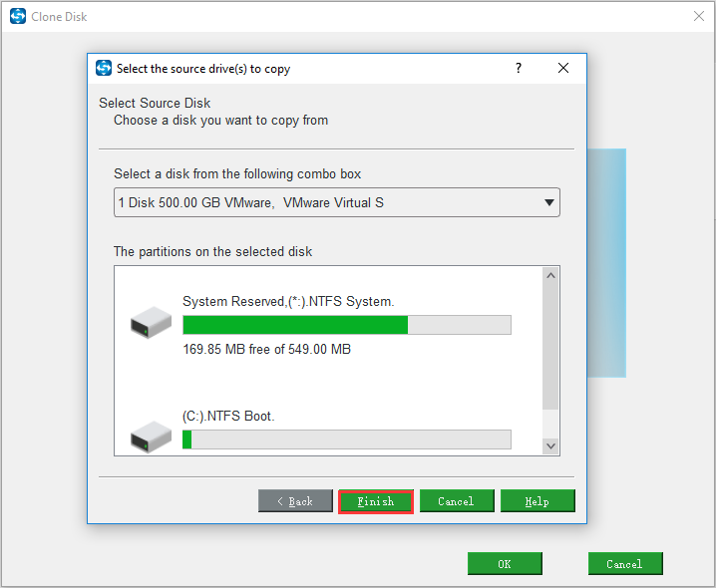Click 'Select a disk from the following combo box'

click(x=237, y=174)
